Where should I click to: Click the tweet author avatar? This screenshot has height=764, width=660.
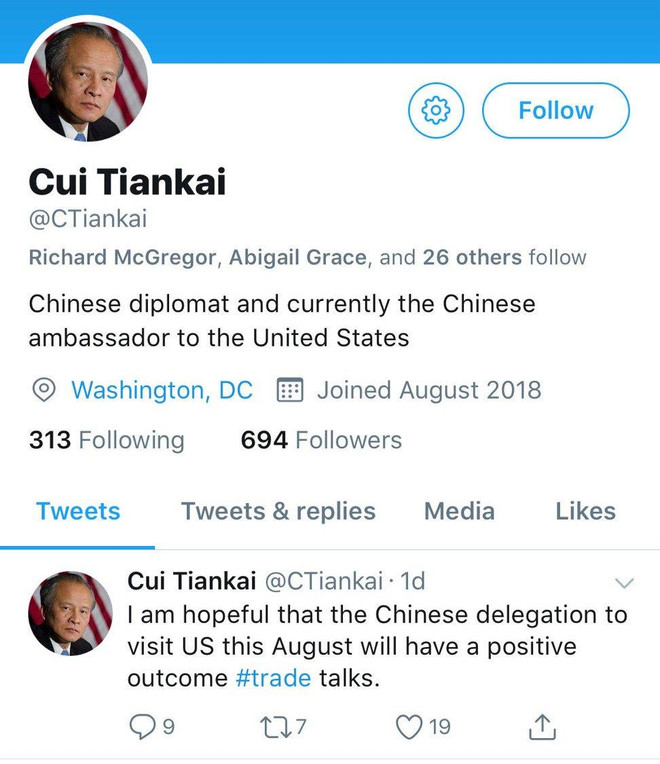pyautogui.click(x=71, y=613)
